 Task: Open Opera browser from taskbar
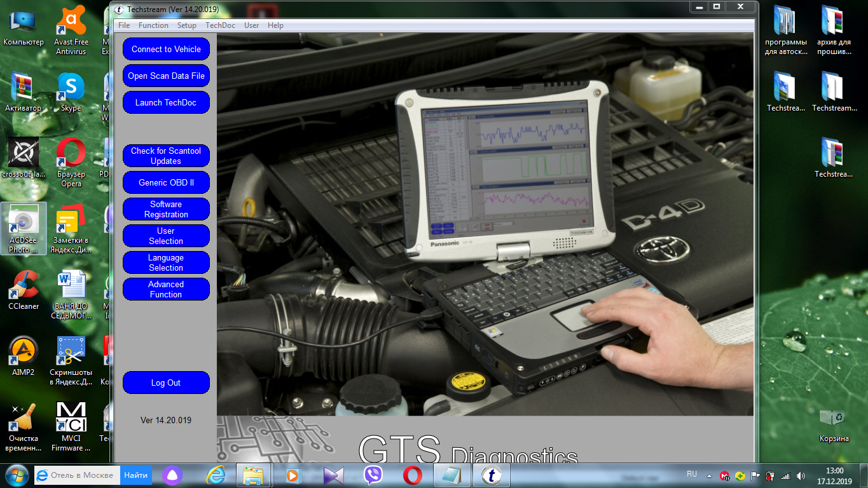(x=413, y=475)
